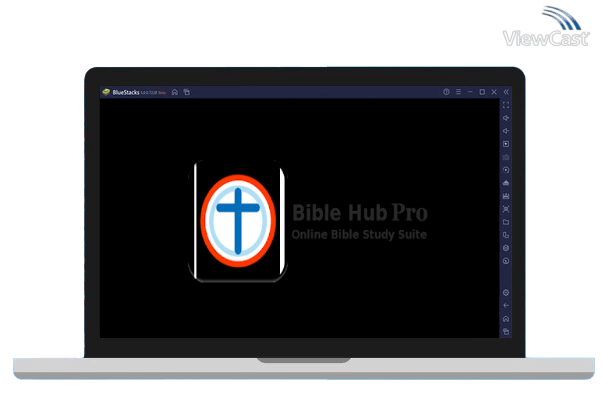The width and height of the screenshot is (602, 414).
Task: Open recent apps icon at sidebar bottom
Action: [x=506, y=332]
